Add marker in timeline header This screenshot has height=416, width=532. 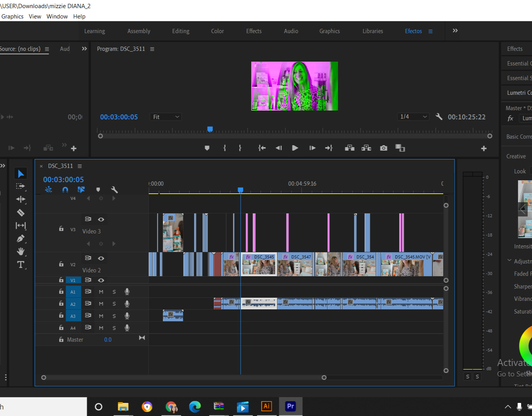coord(98,190)
